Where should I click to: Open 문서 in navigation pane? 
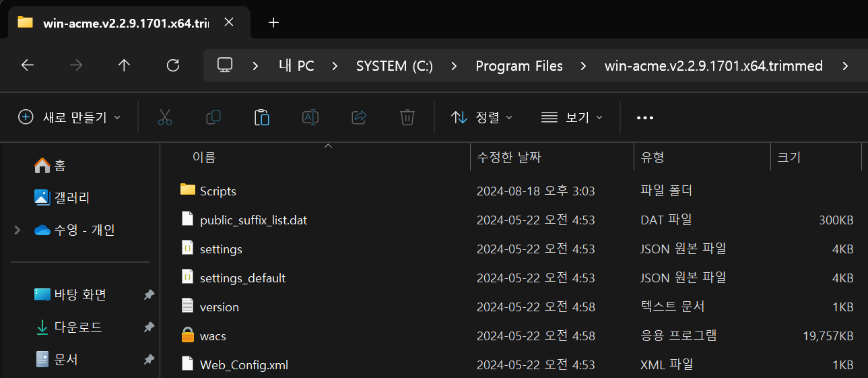(x=66, y=360)
